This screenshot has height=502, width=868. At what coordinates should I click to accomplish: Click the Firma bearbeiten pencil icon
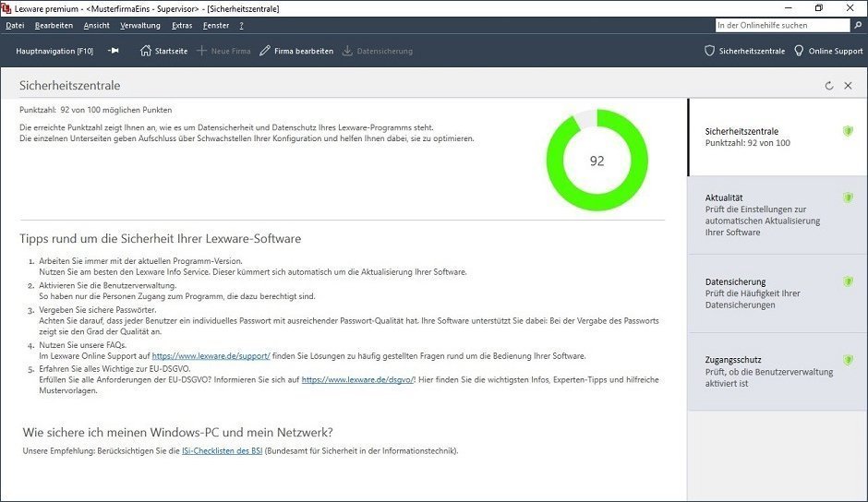click(265, 51)
